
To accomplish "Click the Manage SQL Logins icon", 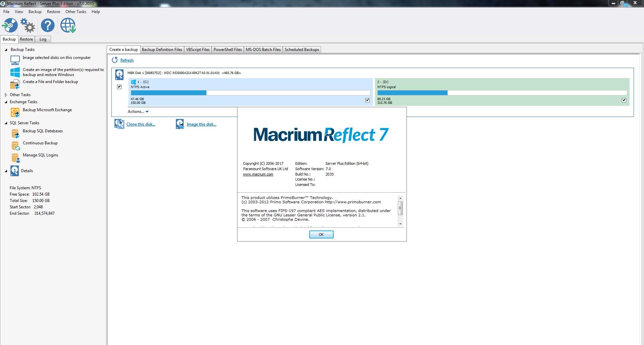I will 15,158.
